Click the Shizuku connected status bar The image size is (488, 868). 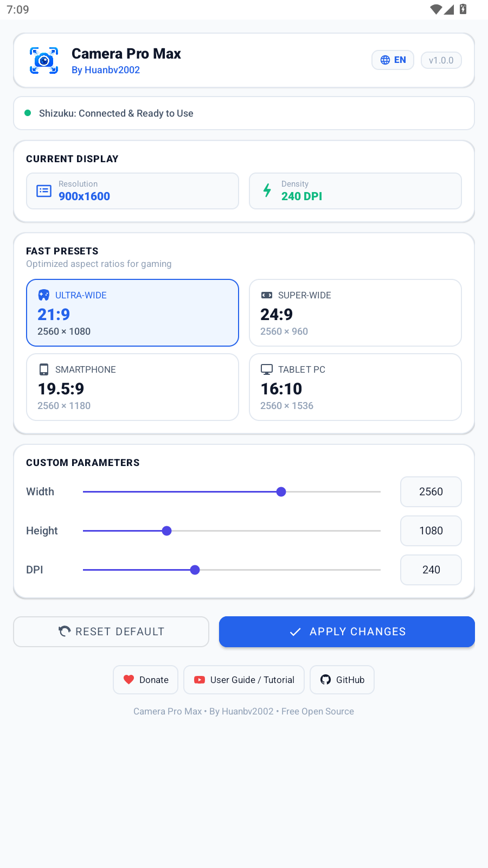tap(244, 113)
